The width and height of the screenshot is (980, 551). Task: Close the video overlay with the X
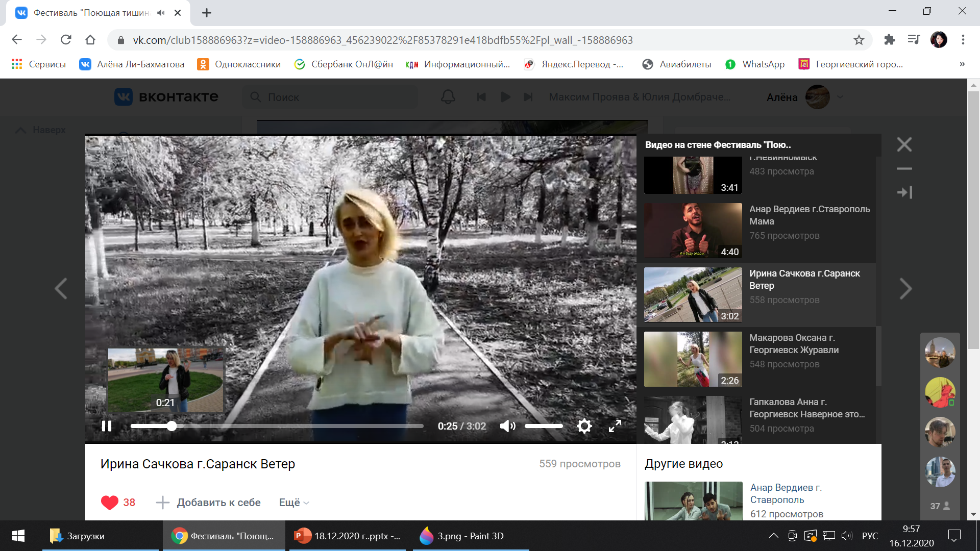[904, 145]
